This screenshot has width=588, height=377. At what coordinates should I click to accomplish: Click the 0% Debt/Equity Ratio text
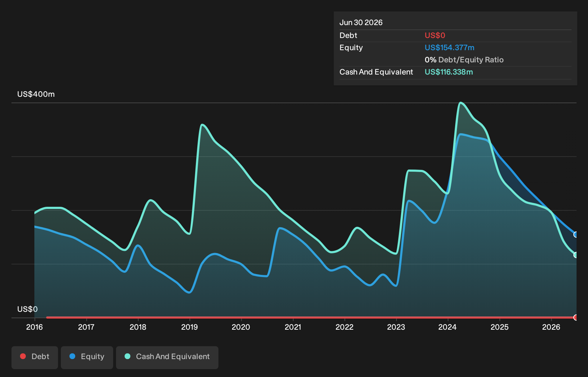[464, 60]
